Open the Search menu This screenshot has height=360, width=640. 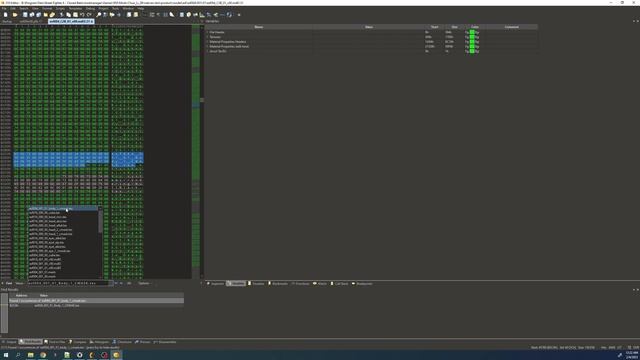pyautogui.click(x=24, y=9)
